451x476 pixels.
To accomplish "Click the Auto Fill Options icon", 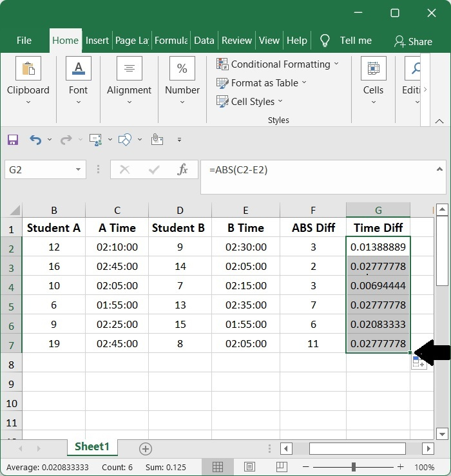I will click(419, 363).
